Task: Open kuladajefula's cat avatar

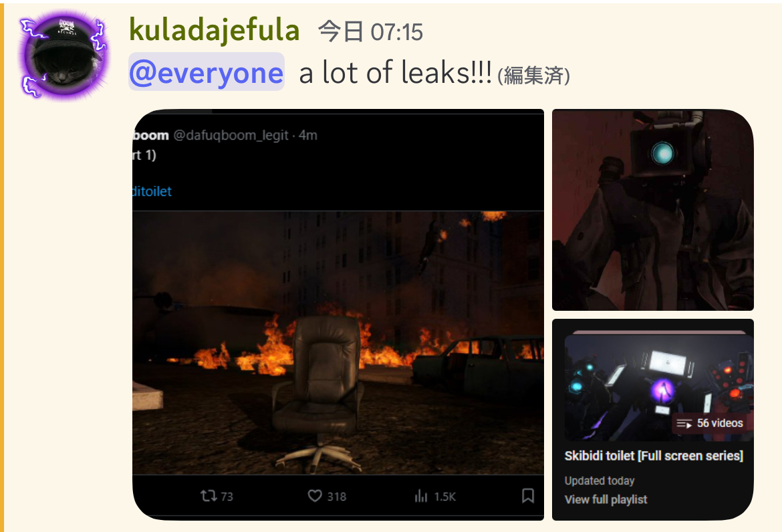Action: (x=64, y=54)
